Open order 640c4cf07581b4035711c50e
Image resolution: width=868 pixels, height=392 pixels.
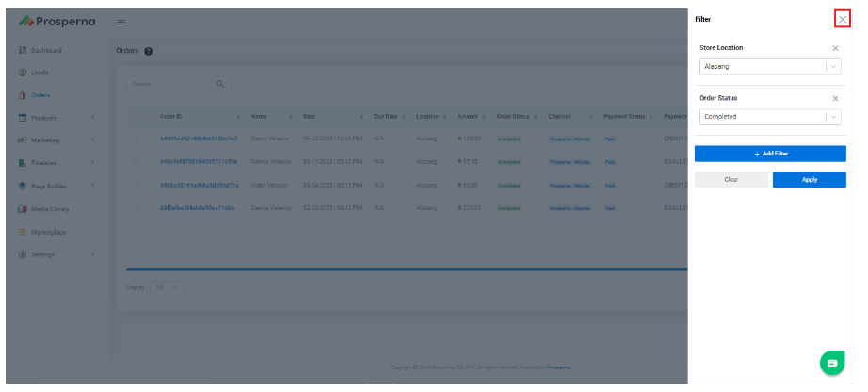(199, 162)
